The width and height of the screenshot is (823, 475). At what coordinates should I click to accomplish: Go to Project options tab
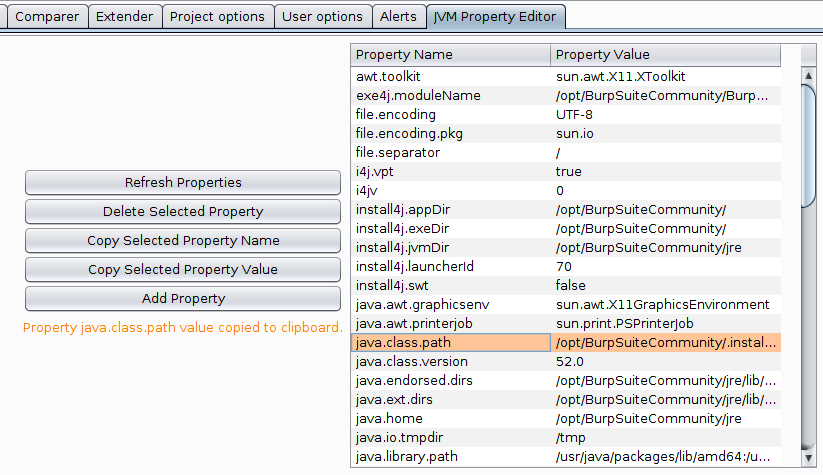pyautogui.click(x=217, y=16)
